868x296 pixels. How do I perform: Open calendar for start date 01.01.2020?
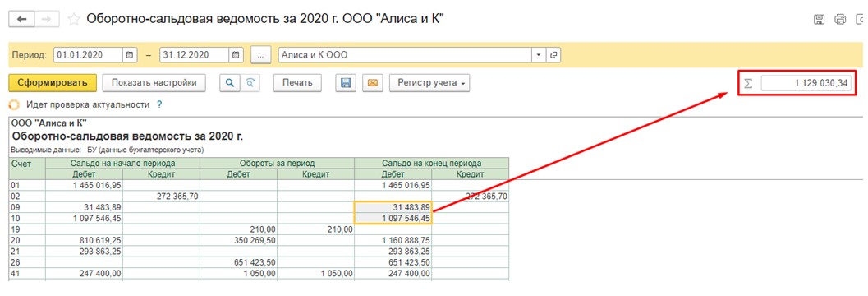tap(130, 55)
